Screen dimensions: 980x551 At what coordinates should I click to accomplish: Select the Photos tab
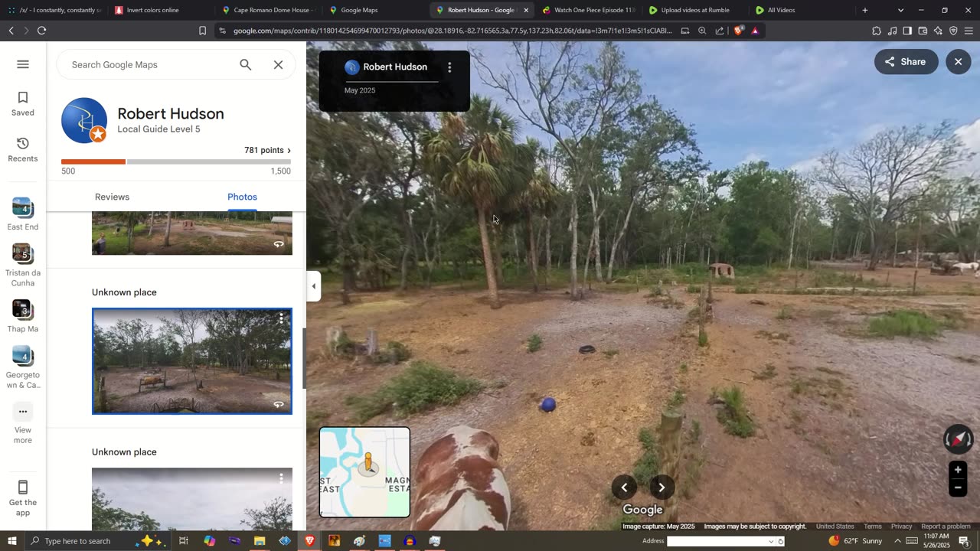tap(242, 197)
